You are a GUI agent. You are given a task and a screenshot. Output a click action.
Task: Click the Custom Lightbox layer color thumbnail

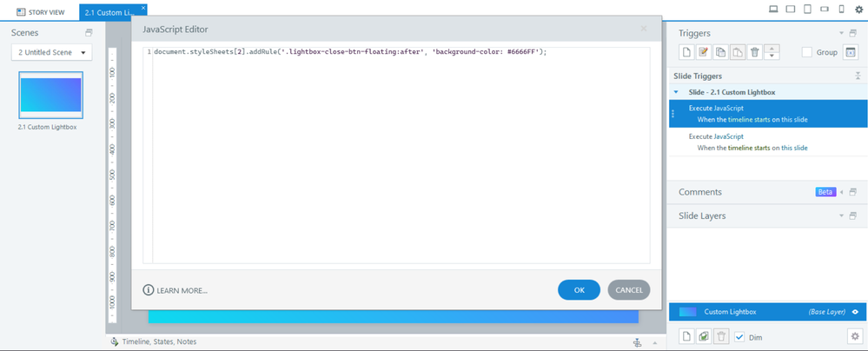coord(687,312)
